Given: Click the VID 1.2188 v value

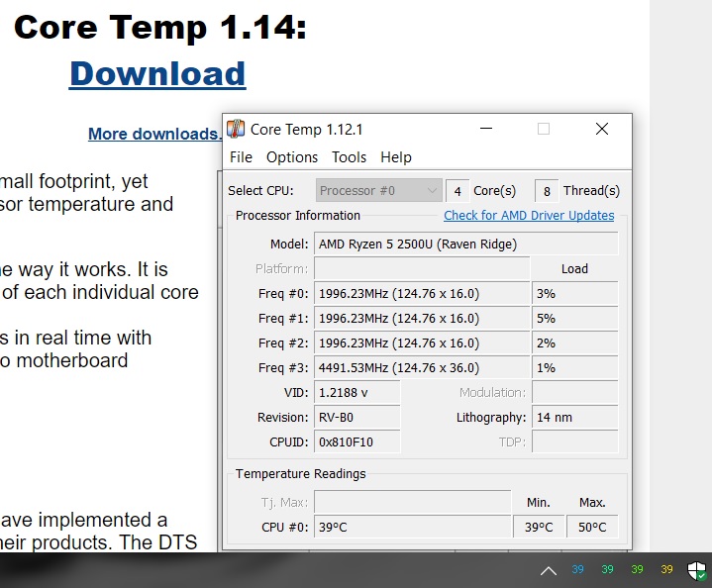Looking at the screenshot, I should click(357, 392).
